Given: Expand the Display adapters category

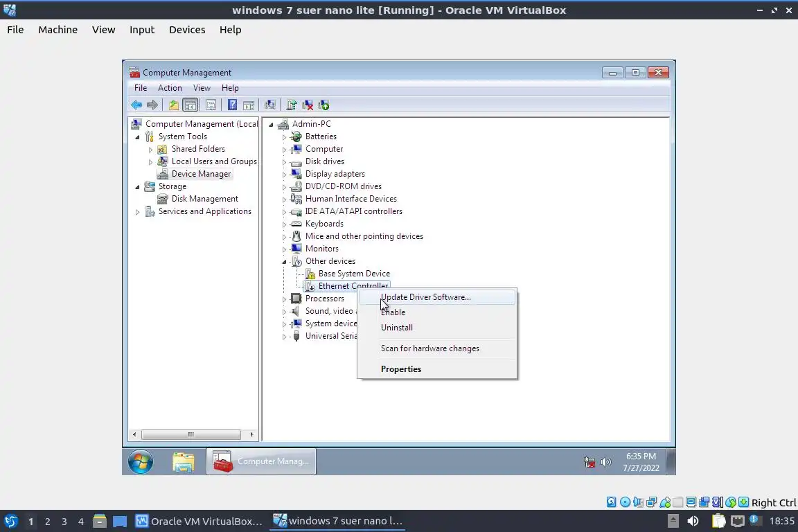Looking at the screenshot, I should coord(284,175).
